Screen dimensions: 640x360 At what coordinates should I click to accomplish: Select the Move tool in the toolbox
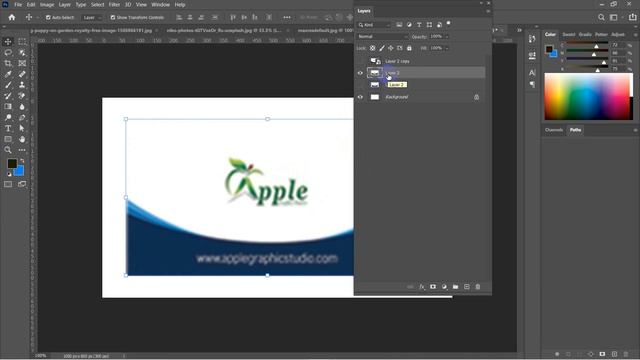(8, 42)
